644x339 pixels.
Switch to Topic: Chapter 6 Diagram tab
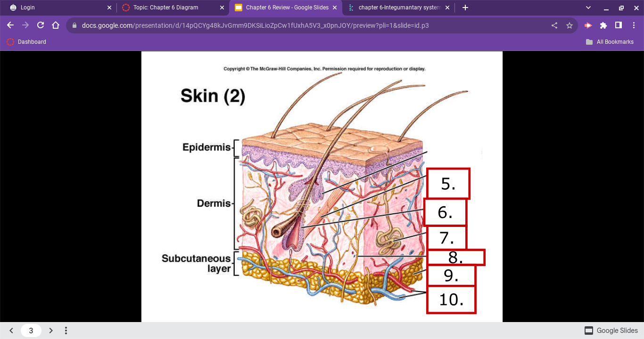click(173, 8)
